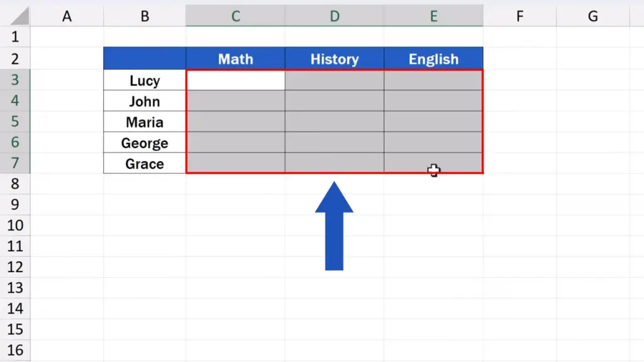Click the George name cell
The width and height of the screenshot is (644, 362).
(x=145, y=143)
